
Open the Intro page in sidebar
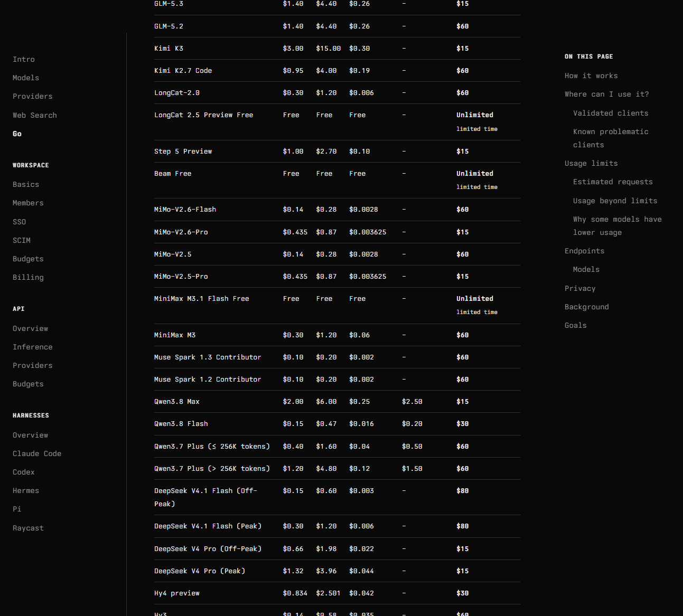pos(24,59)
